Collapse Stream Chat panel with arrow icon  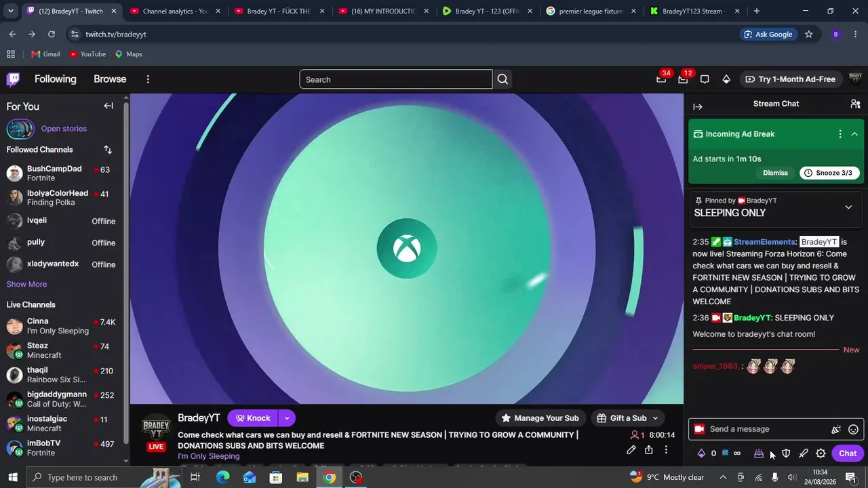(x=698, y=106)
